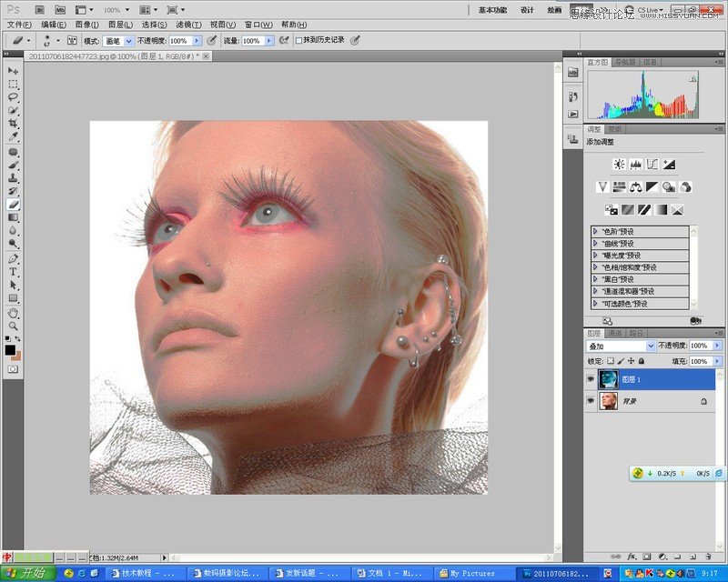Select the Crop tool
Viewport: 728px width, 582px height.
coord(13,123)
